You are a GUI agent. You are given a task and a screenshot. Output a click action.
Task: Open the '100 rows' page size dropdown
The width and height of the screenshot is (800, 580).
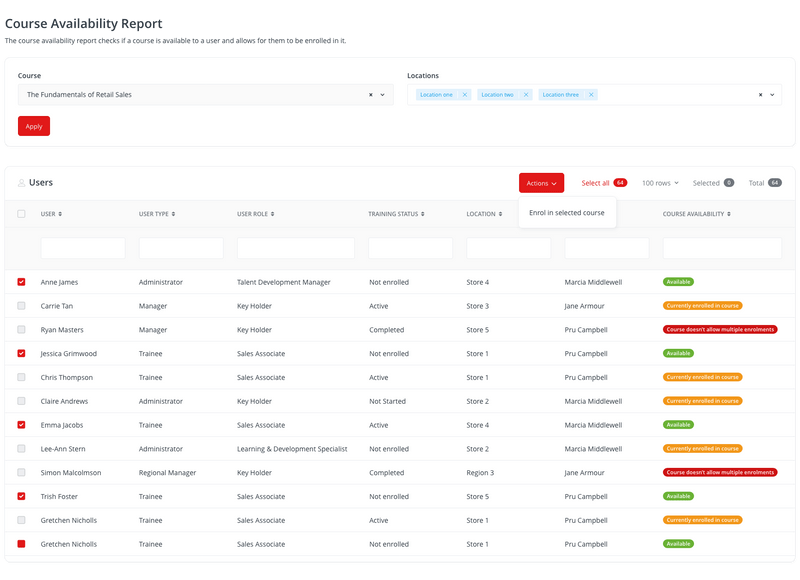(662, 182)
